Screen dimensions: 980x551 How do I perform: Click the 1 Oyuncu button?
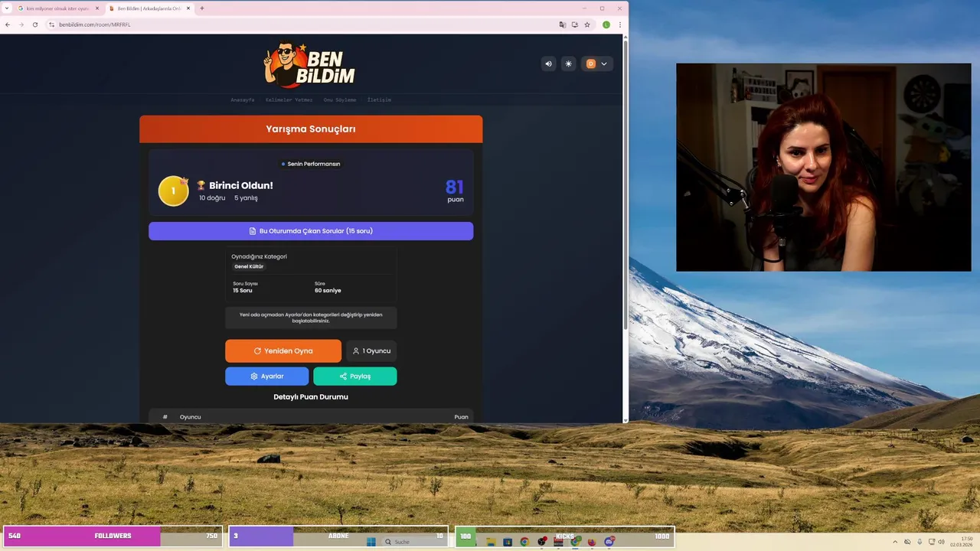[x=371, y=350]
